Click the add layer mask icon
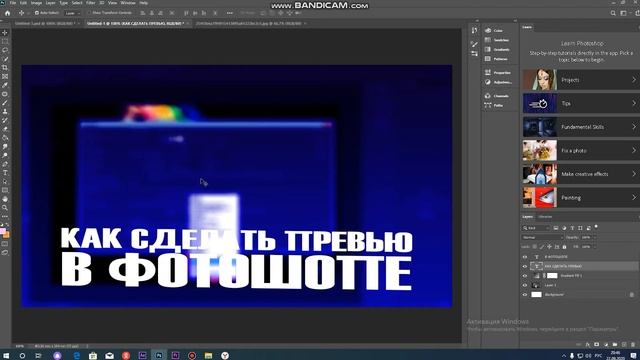 click(x=597, y=345)
